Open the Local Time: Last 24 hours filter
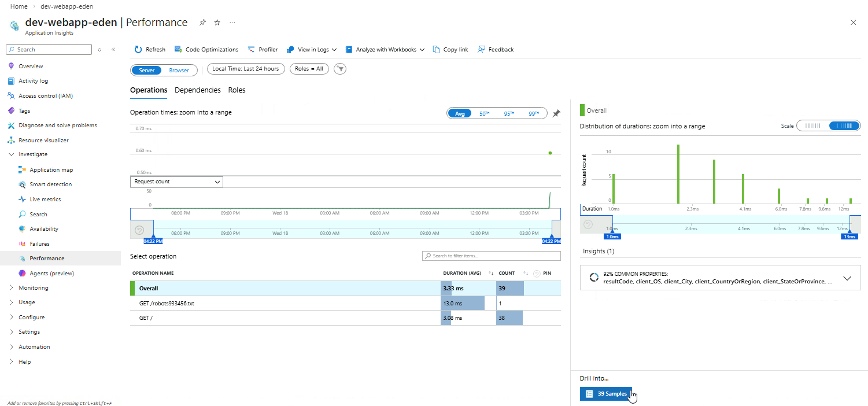The width and height of the screenshot is (868, 406). (245, 69)
